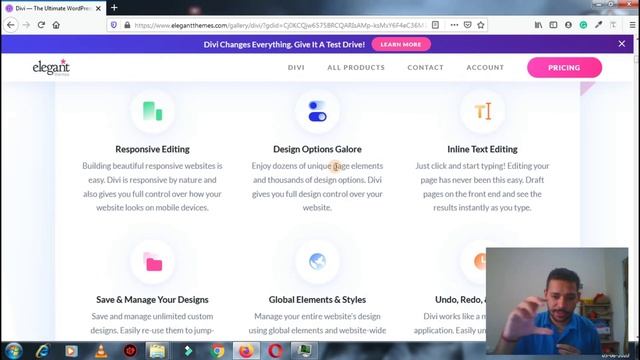Click the Elegant Themes logo

coord(51,67)
